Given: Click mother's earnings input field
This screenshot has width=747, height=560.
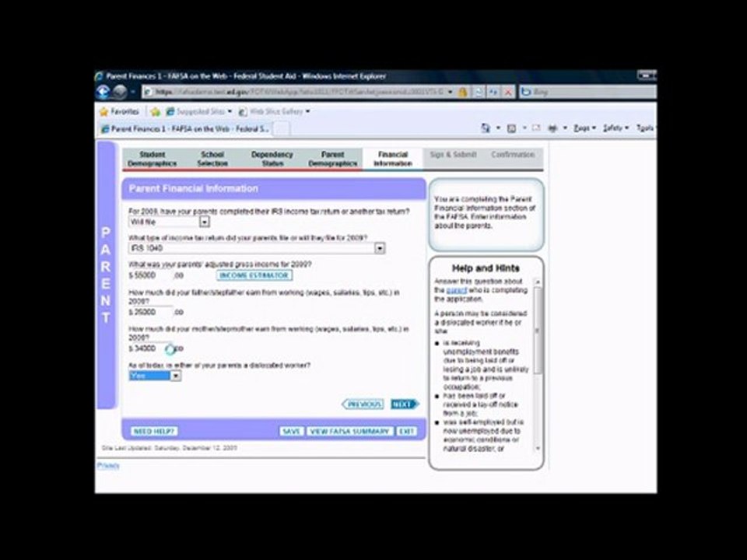Looking at the screenshot, I should coord(153,348).
